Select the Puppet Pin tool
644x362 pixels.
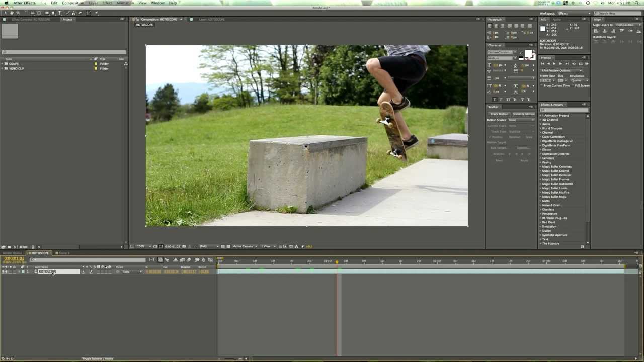click(x=97, y=13)
